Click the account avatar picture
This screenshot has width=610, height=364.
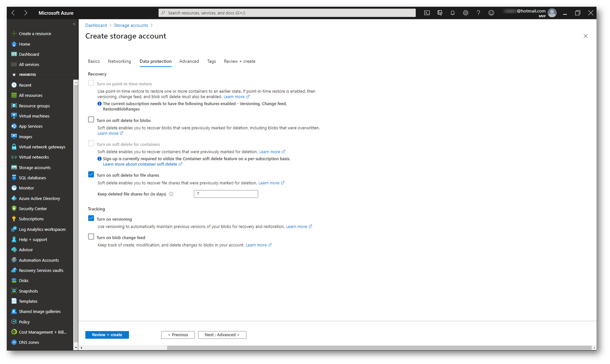[552, 13]
